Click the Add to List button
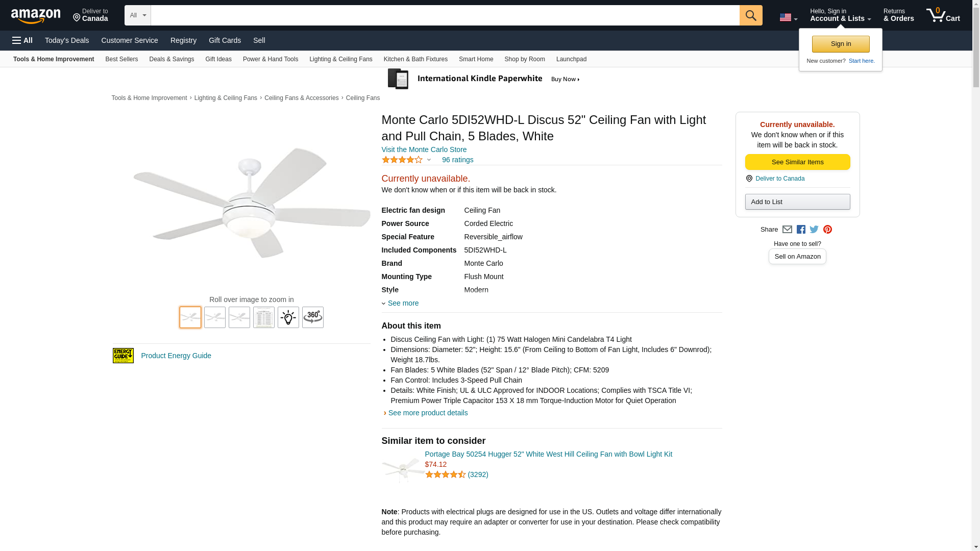 [797, 202]
